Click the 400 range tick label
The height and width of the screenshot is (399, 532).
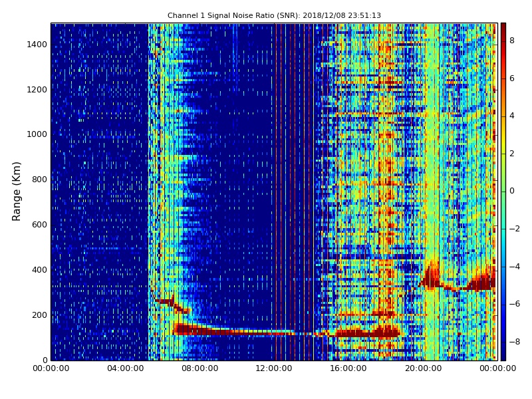point(39,270)
